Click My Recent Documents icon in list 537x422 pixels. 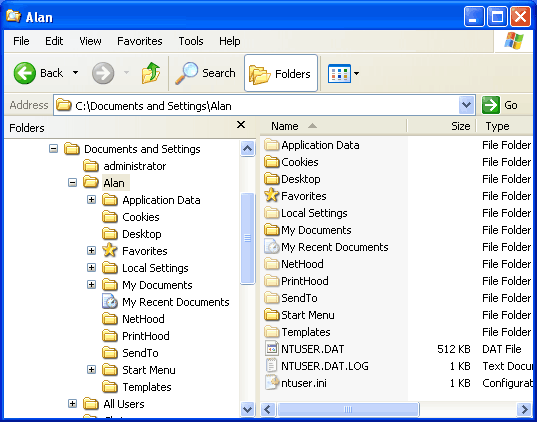pos(272,247)
